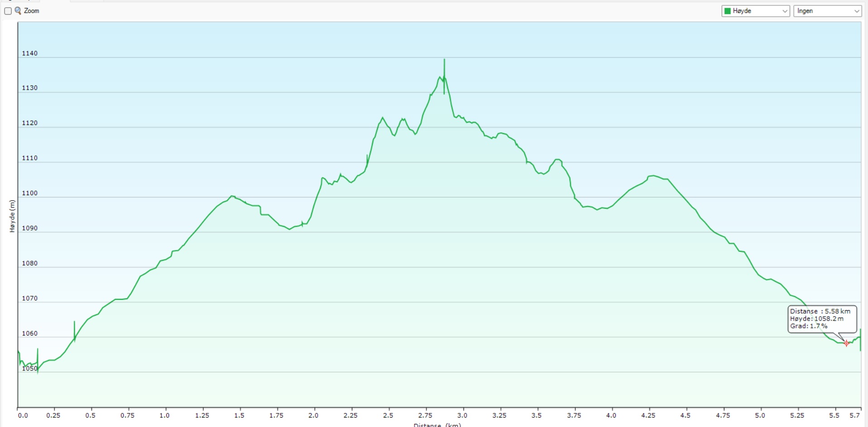Click the magnifying glass Zoom icon

18,10
